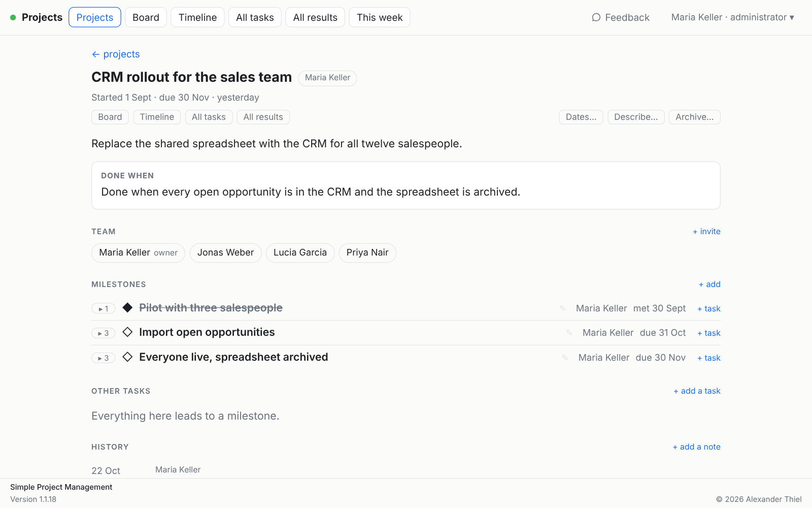Image resolution: width=812 pixels, height=508 pixels.
Task: Select the Lucia Garcia team chip
Action: (x=300, y=252)
